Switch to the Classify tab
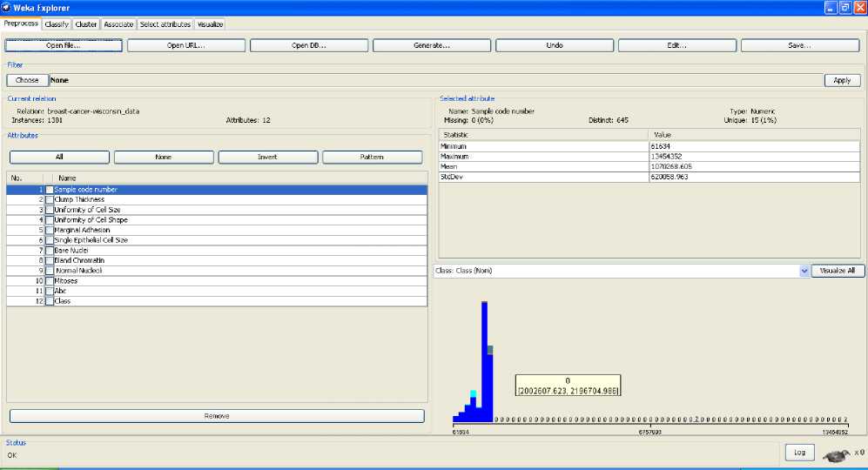The image size is (868, 470). tap(57, 24)
